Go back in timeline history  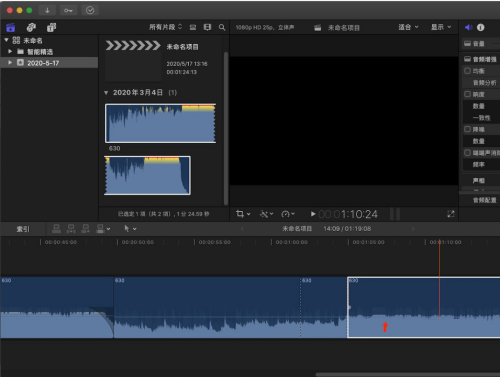(242, 229)
